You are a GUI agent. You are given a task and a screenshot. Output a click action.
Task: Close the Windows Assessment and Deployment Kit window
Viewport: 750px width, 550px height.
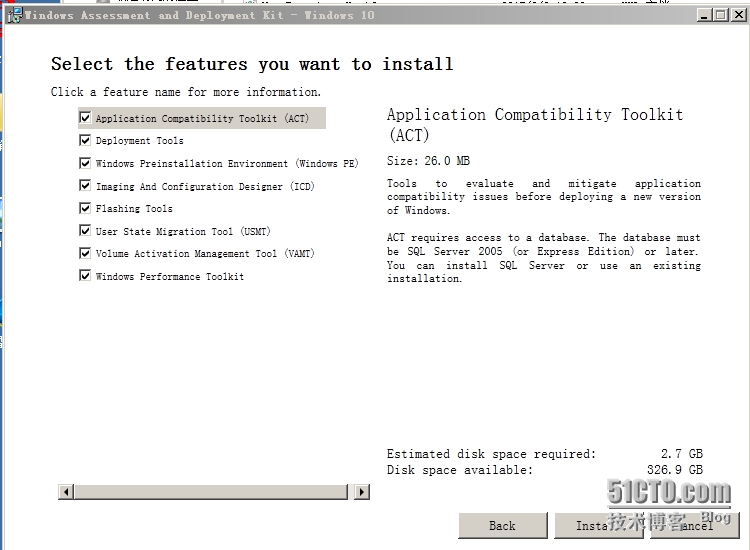tap(739, 15)
